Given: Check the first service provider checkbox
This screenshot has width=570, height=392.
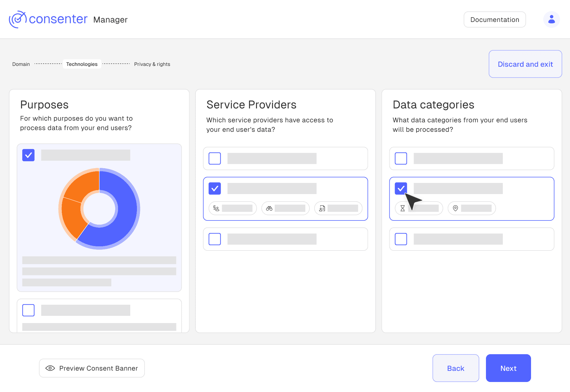Looking at the screenshot, I should pyautogui.click(x=214, y=158).
